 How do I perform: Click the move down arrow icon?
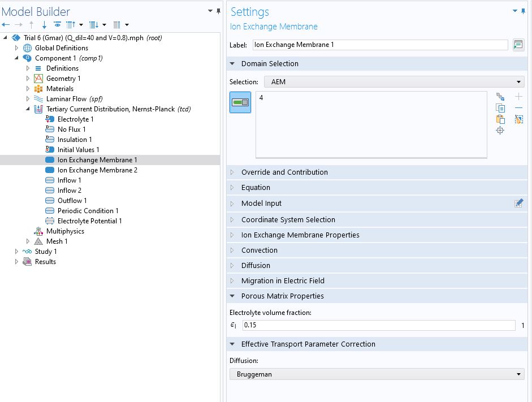(x=44, y=25)
